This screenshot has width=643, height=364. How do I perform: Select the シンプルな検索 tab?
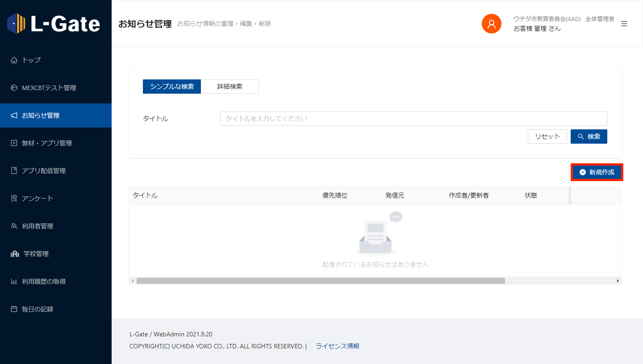coord(172,87)
